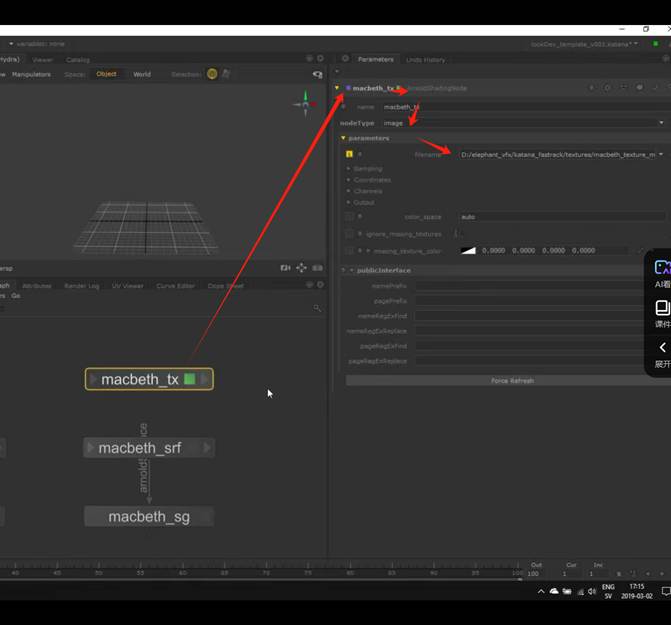Switch to the Undo History tab
The width and height of the screenshot is (671, 625).
(426, 60)
